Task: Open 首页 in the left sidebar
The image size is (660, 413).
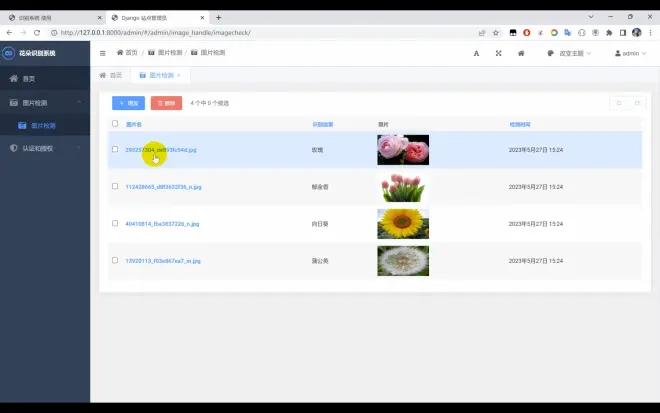Action: tap(28, 78)
